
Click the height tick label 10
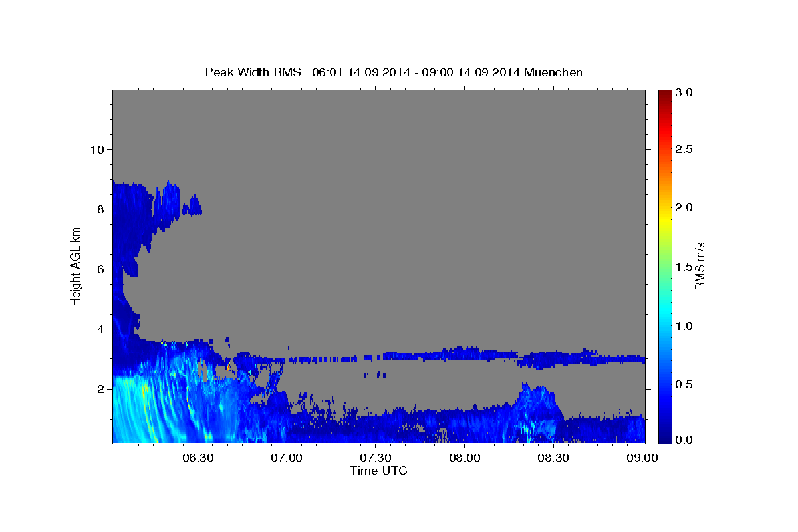click(x=96, y=149)
